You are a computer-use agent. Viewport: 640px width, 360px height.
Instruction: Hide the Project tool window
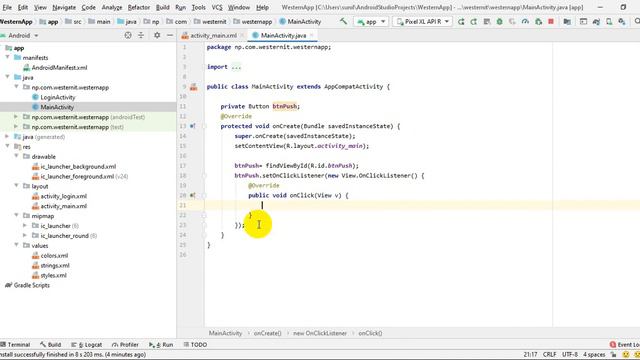click(170, 36)
